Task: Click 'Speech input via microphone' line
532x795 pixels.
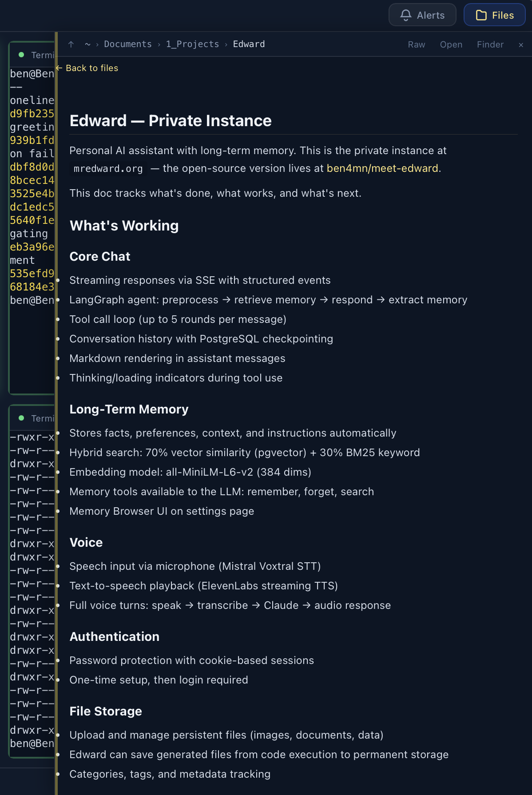Action: [x=195, y=566]
